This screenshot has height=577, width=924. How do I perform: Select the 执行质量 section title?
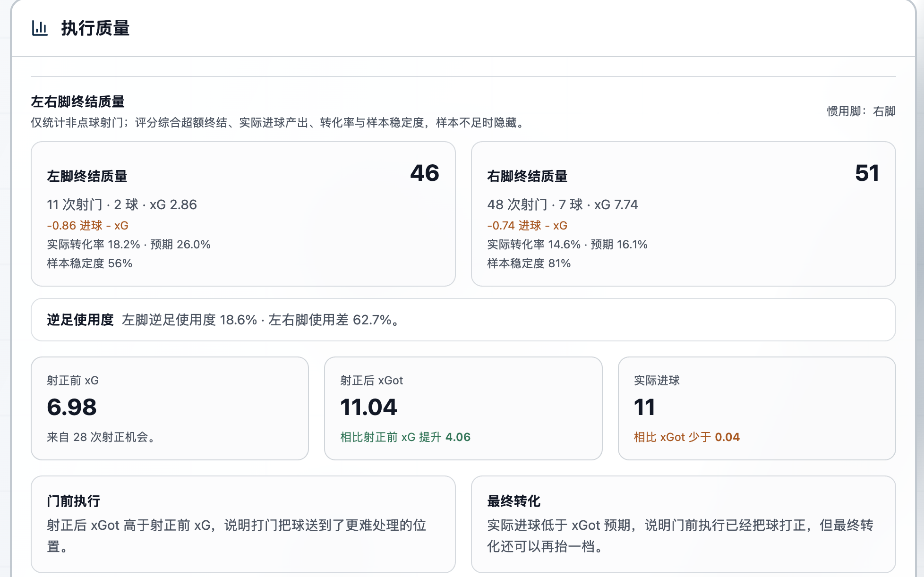click(95, 28)
